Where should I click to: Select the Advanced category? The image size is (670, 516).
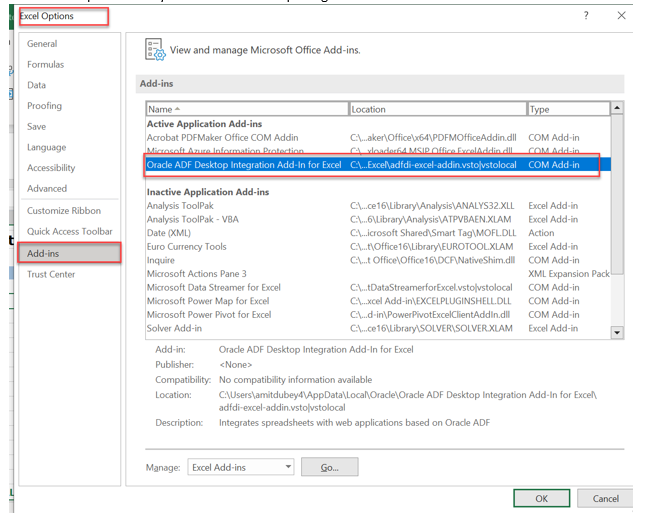[x=47, y=188]
